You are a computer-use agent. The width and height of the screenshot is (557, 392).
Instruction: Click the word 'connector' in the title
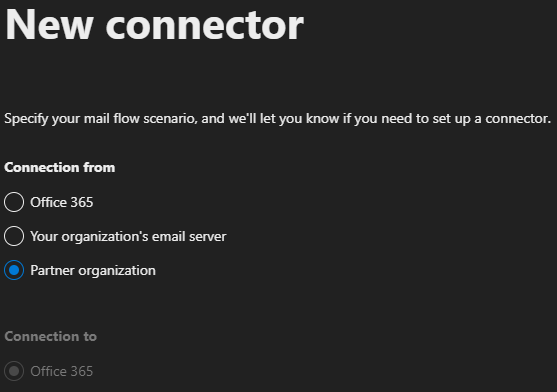(x=205, y=26)
